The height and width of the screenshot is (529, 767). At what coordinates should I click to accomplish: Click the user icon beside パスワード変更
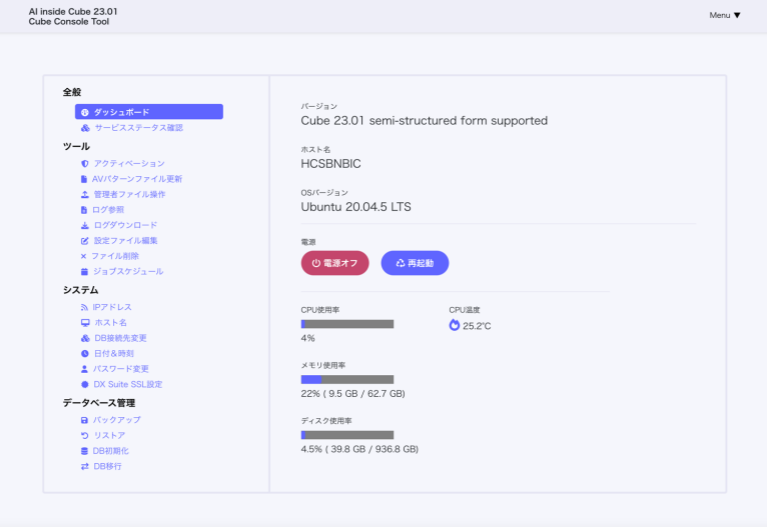85,369
